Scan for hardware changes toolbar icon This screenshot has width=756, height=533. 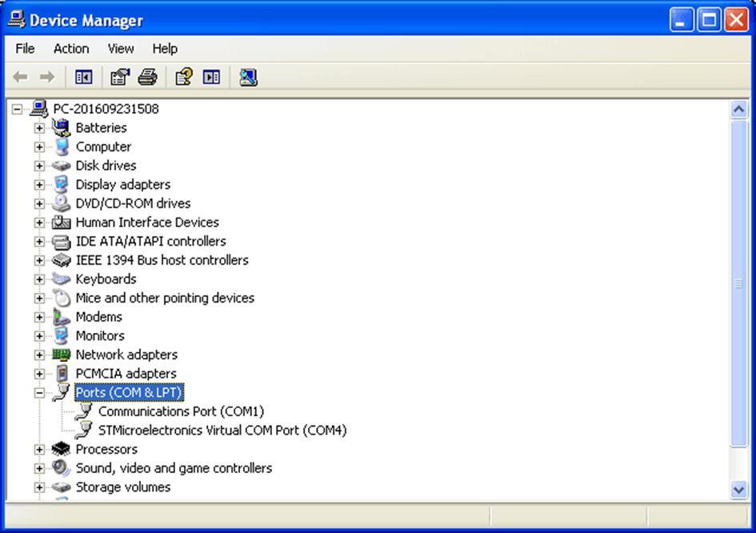click(x=248, y=77)
